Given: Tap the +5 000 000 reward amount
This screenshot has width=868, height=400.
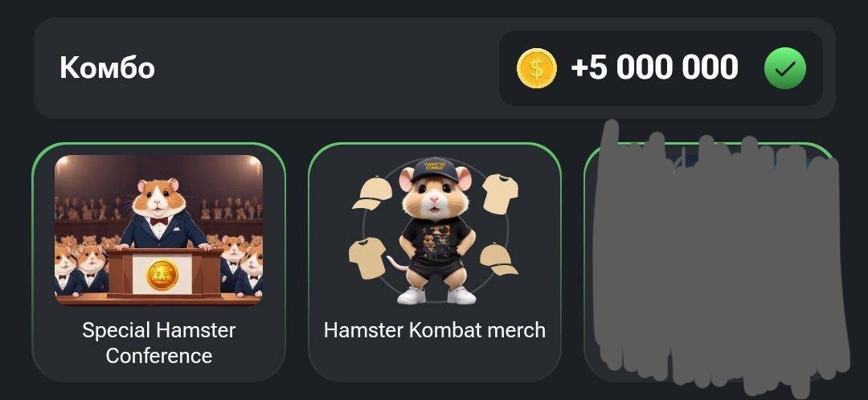Looking at the screenshot, I should (654, 67).
